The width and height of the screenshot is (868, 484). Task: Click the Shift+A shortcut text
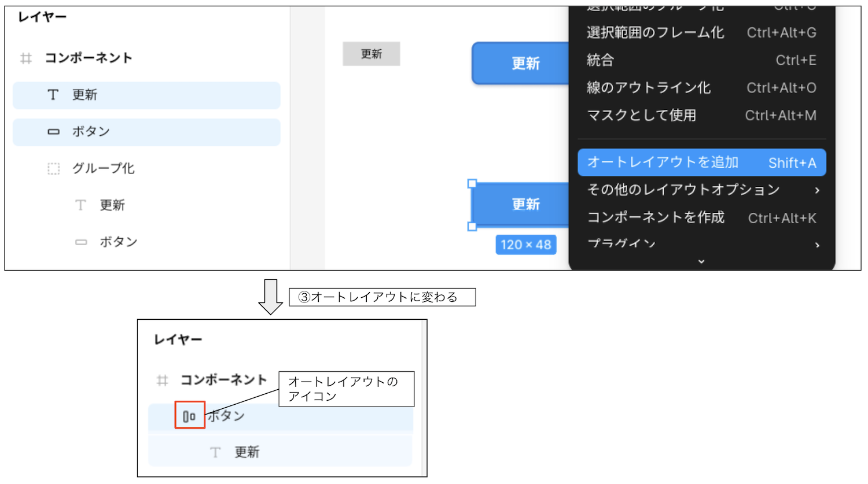pyautogui.click(x=792, y=163)
